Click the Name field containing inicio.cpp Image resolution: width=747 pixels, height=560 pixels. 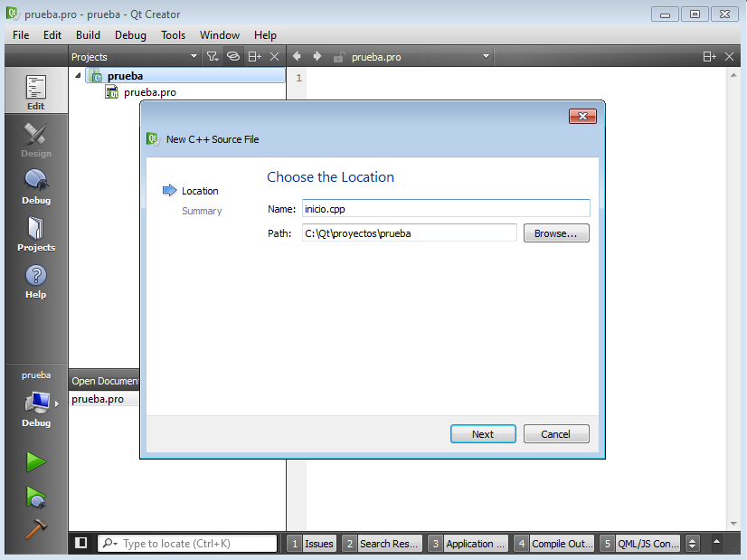[x=446, y=209]
